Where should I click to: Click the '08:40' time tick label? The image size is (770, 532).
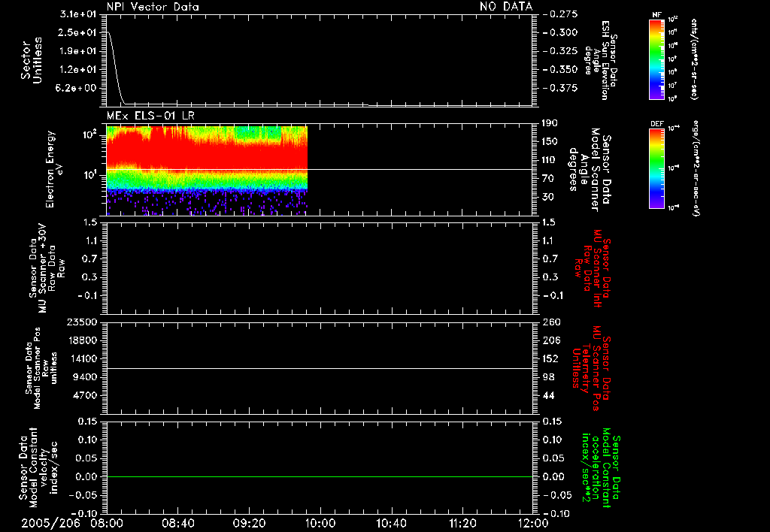(177, 524)
